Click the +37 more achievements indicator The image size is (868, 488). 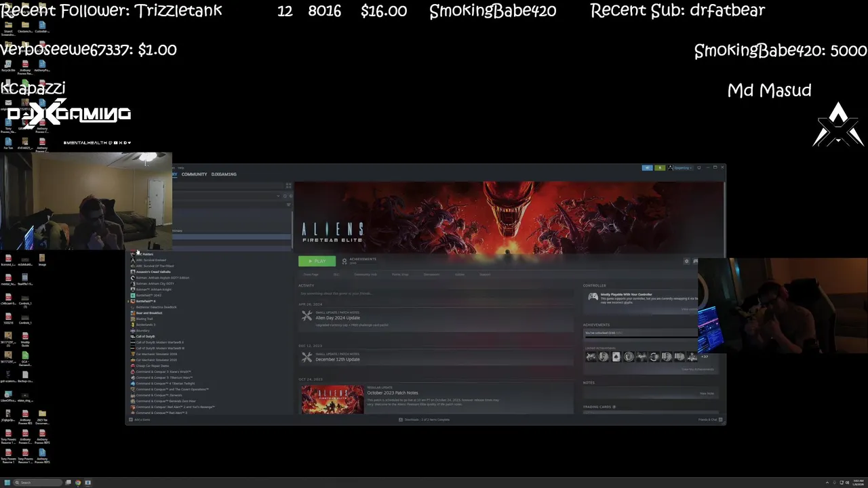point(705,357)
